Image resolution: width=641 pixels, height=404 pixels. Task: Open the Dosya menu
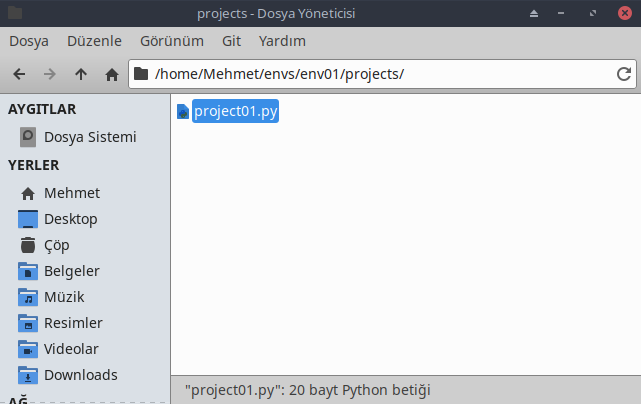click(x=29, y=41)
